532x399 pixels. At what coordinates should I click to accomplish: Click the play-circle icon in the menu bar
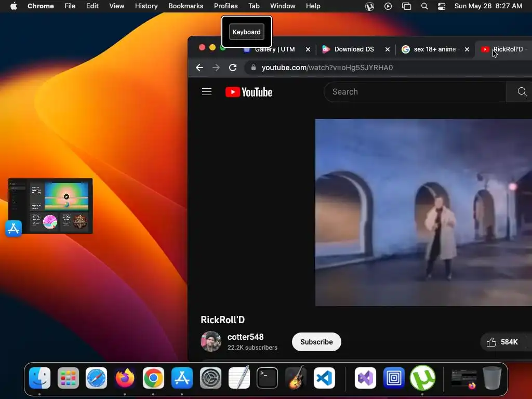[388, 6]
